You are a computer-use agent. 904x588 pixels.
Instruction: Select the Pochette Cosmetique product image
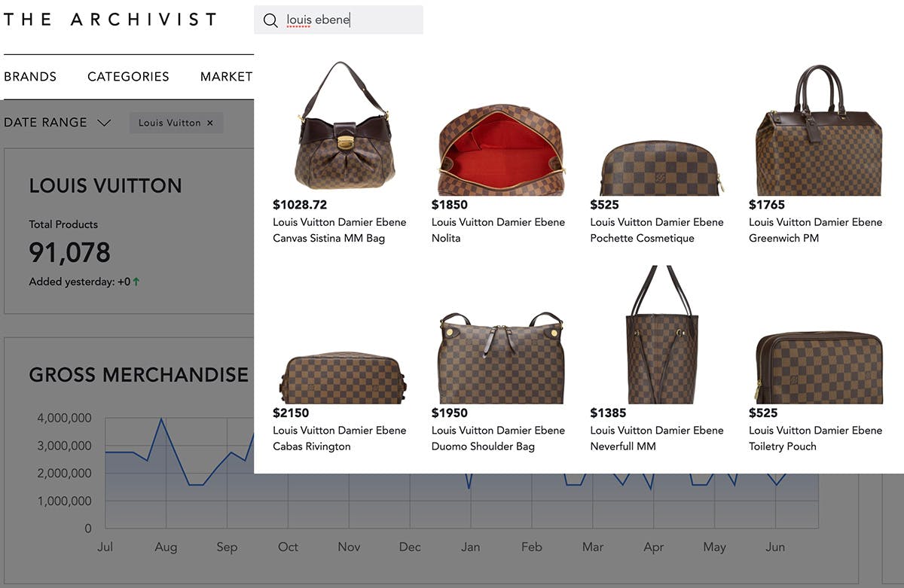click(659, 168)
